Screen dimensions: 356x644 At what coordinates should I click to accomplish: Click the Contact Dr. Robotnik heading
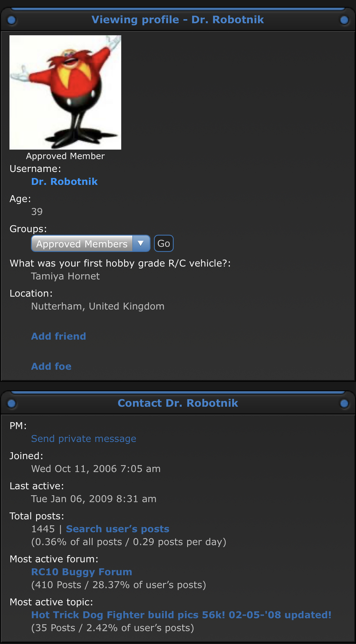click(x=178, y=403)
